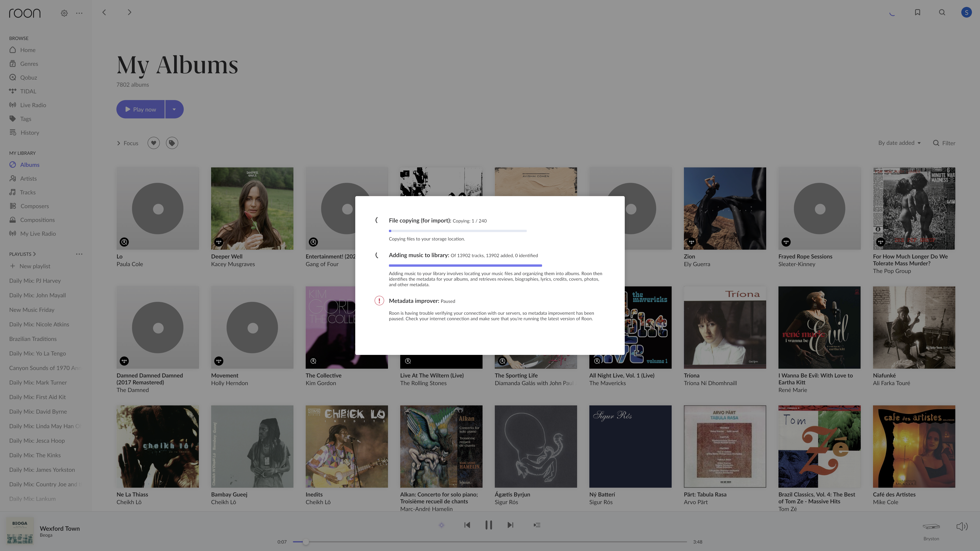Open the Café des Artistes album
The height and width of the screenshot is (551, 980).
coord(914,446)
